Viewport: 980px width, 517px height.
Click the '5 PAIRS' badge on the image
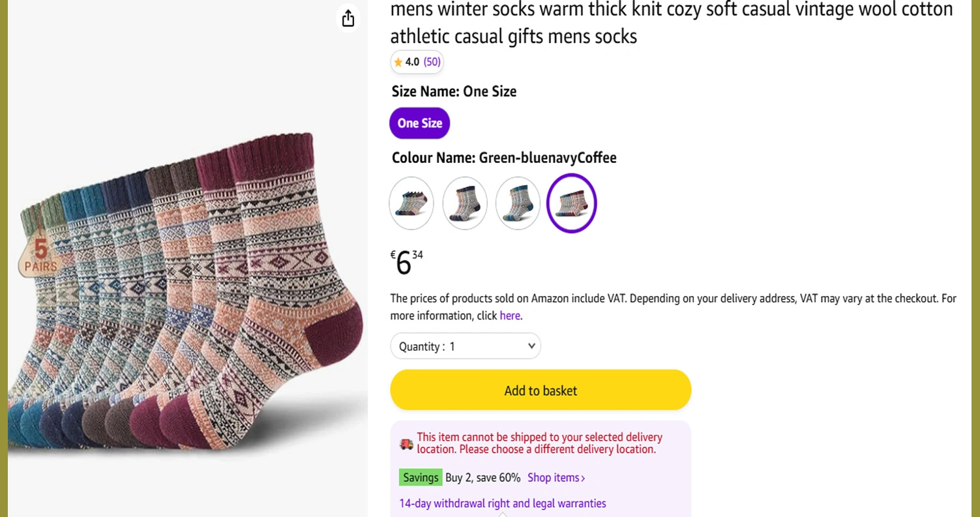40,256
